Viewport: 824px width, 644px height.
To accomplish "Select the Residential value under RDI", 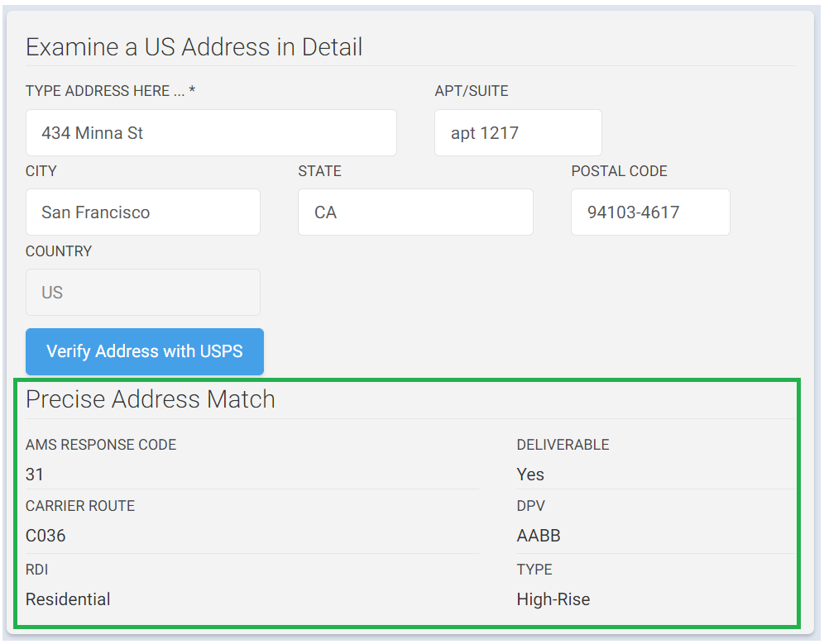I will click(68, 599).
